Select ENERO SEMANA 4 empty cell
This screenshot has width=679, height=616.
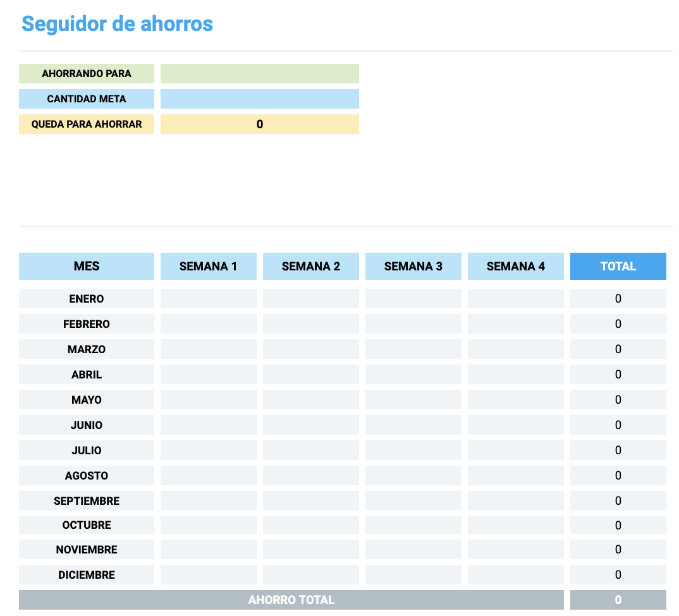[x=516, y=299]
